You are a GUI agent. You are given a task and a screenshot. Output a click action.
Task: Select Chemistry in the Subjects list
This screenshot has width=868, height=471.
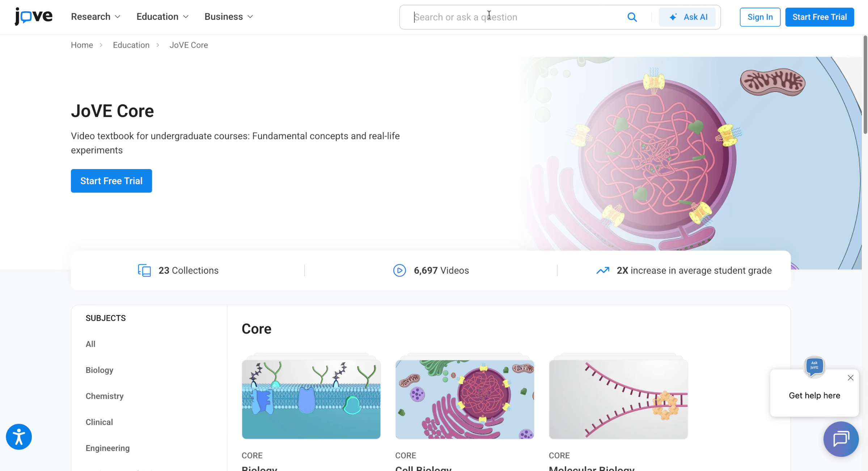105,396
